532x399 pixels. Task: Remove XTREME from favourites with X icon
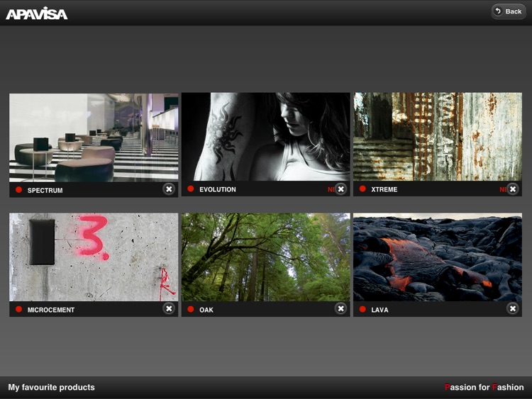coord(513,189)
